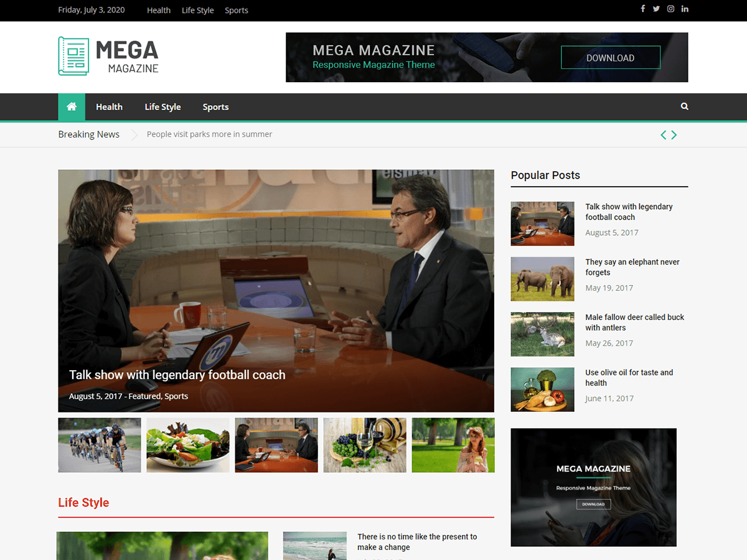Click the sidebar Mega Magazine download ad

[593, 487]
